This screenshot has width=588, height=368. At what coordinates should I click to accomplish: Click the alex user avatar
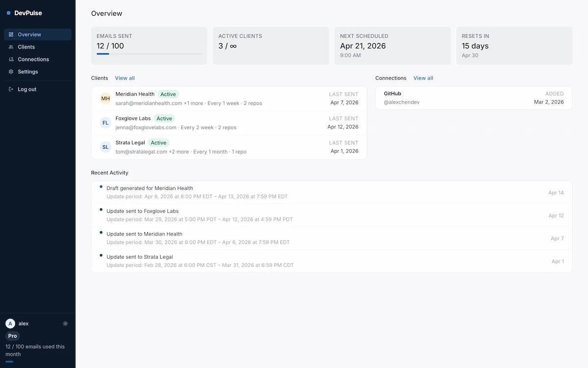tap(10, 324)
